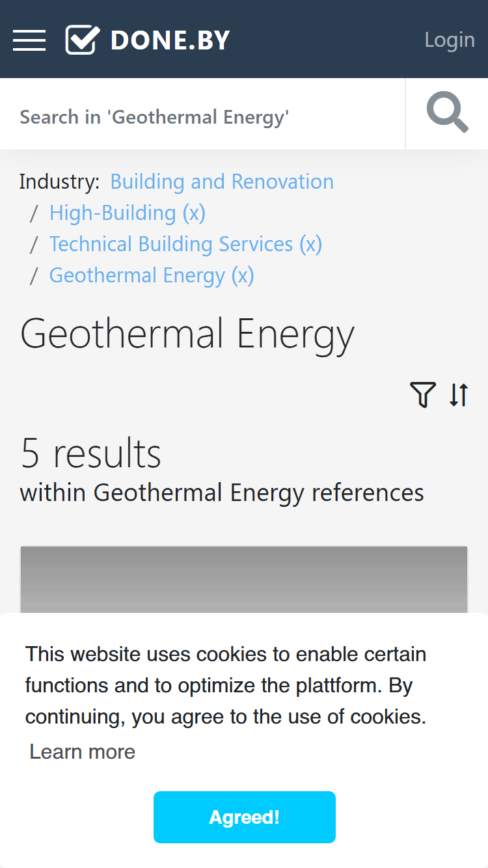Open the hamburger navigation menu
The height and width of the screenshot is (868, 488).
[29, 40]
